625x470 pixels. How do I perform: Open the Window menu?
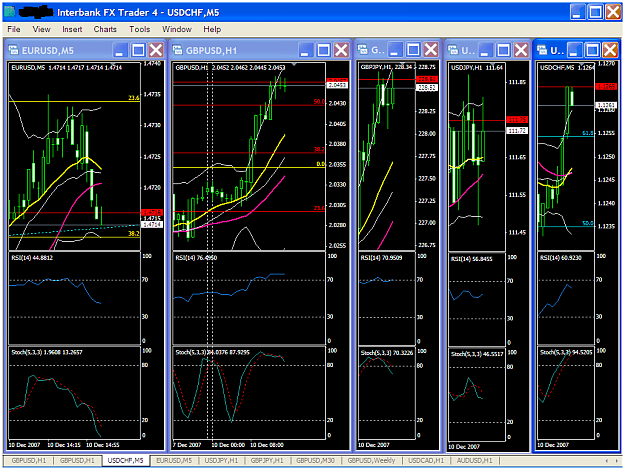pos(177,29)
